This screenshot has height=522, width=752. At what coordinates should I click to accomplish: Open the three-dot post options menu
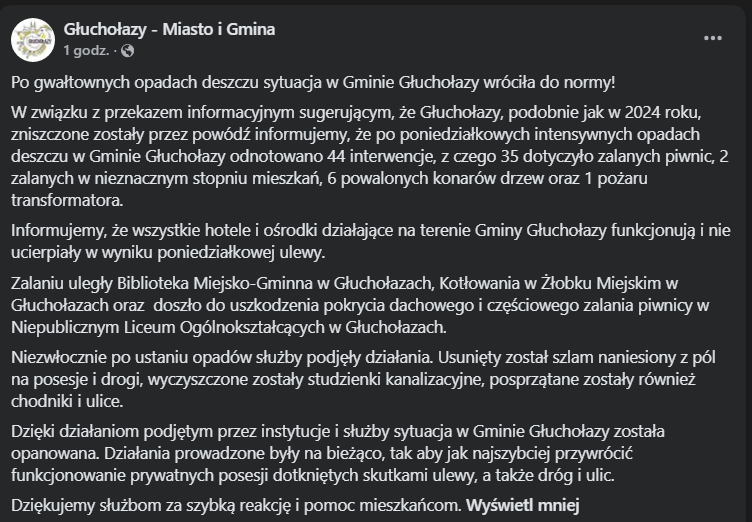point(713,38)
